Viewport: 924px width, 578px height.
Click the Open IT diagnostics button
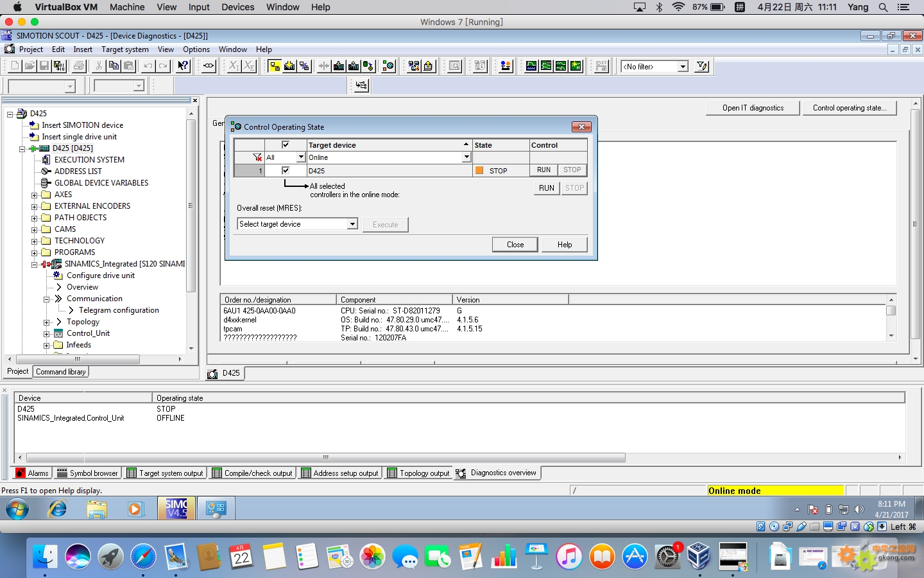(753, 108)
